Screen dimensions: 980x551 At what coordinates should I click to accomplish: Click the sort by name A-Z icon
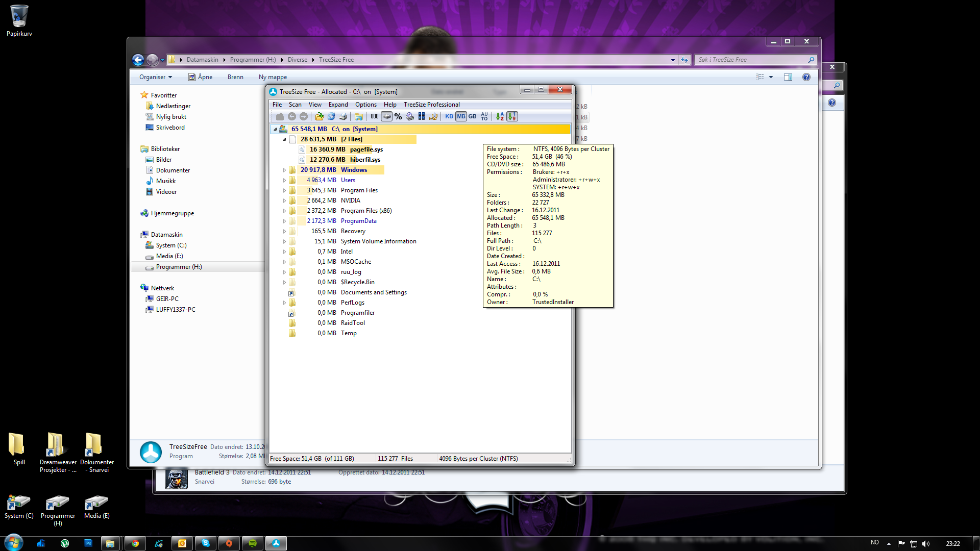coord(500,116)
